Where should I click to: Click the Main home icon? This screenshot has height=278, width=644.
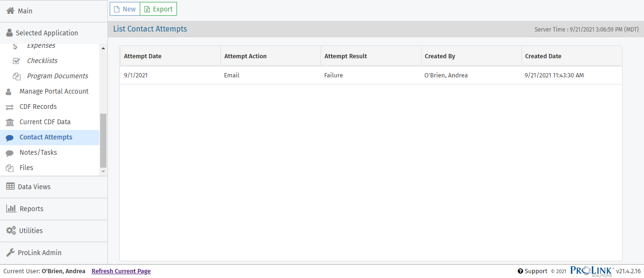coord(9,10)
